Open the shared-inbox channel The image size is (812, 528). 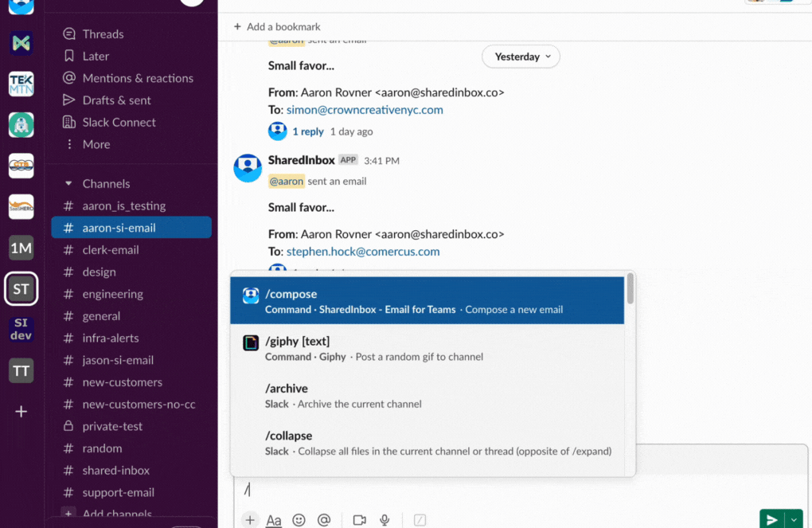(131, 471)
